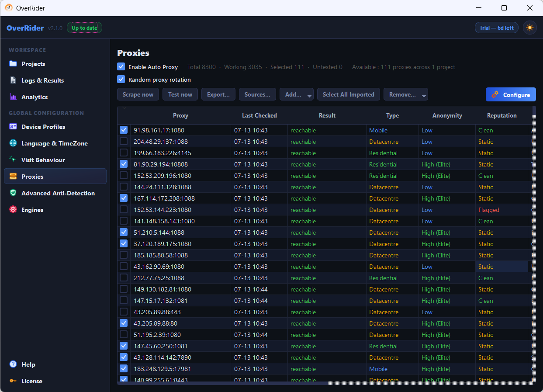Click the Help question mark icon
543x392 pixels.
pos(13,364)
